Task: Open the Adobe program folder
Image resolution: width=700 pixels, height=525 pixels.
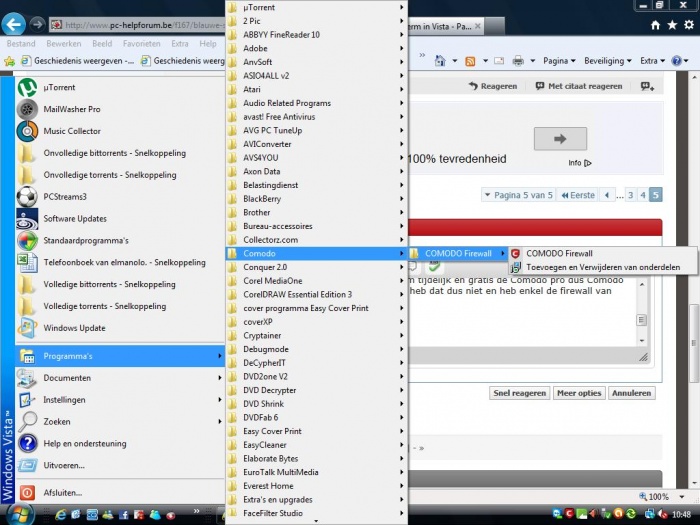Action: [317, 48]
